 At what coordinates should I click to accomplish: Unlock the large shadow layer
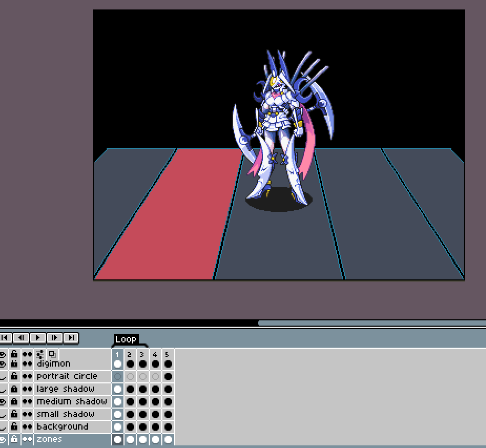click(14, 389)
